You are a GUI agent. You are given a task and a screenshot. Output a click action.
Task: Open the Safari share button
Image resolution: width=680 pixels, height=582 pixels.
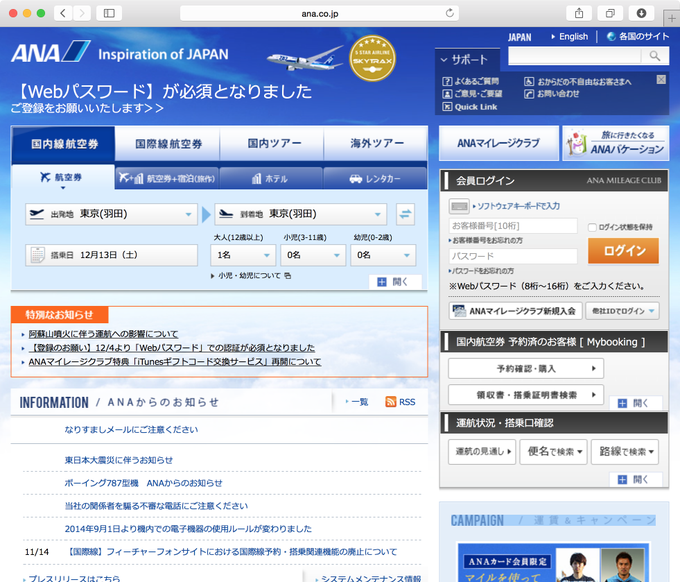pos(579,13)
